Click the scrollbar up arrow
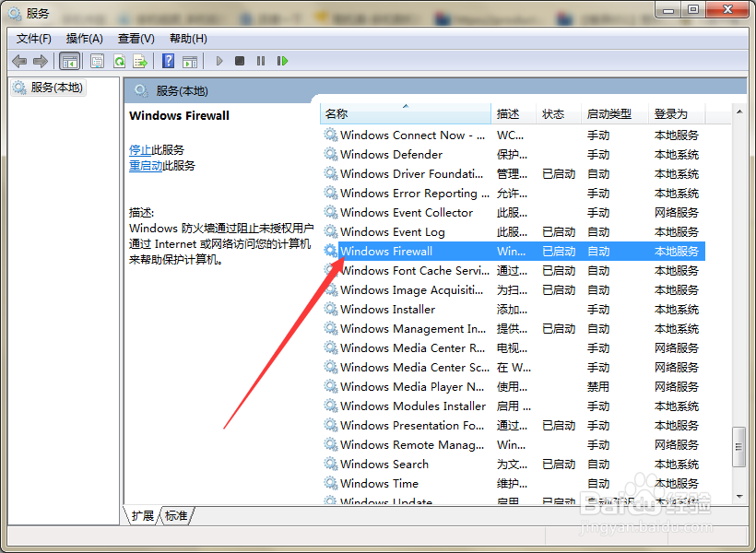Viewport: 756px width, 553px height. click(x=739, y=112)
